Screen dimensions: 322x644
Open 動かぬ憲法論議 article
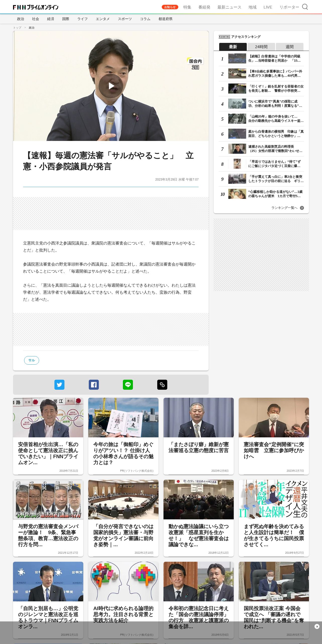coord(199,518)
